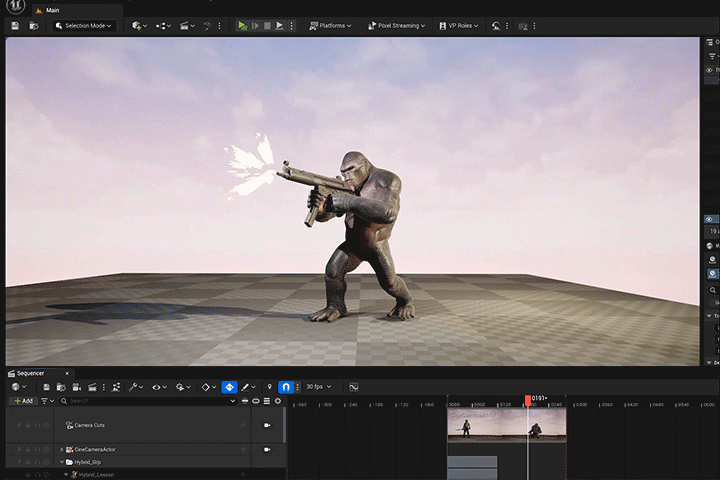Click the marker pin icon in Sequencer

[x=270, y=387]
